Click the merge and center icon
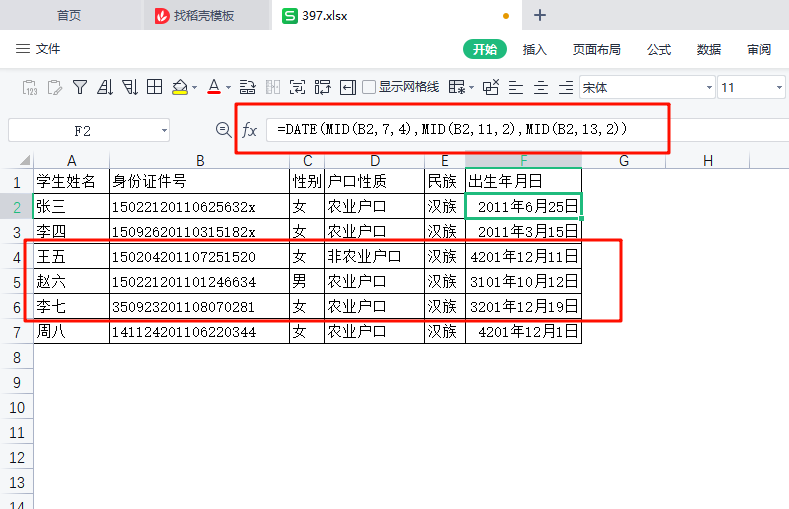 pos(297,88)
